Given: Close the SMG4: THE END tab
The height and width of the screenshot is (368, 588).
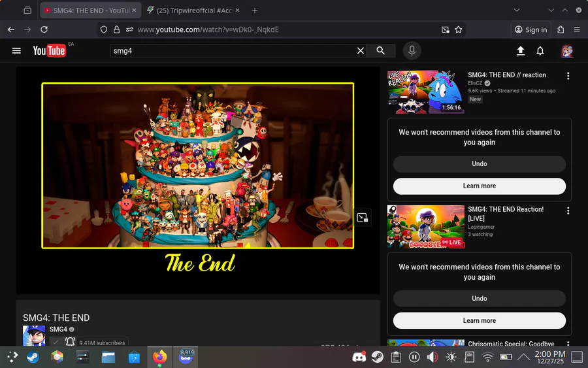Looking at the screenshot, I should (x=134, y=10).
